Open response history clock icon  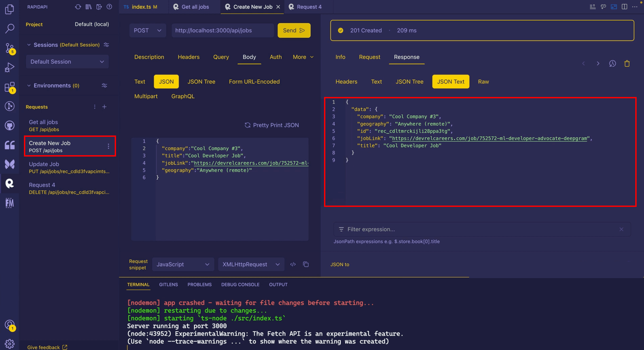[x=612, y=64]
